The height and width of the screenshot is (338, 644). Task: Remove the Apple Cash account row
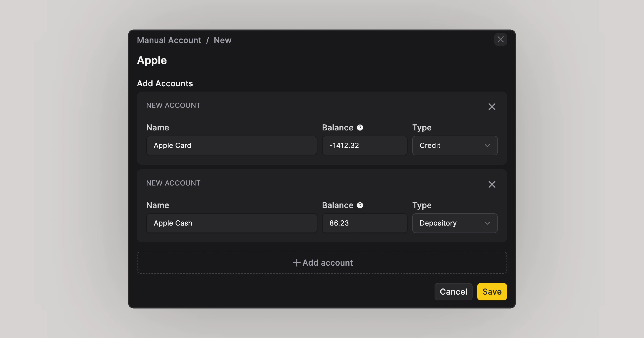pyautogui.click(x=492, y=185)
